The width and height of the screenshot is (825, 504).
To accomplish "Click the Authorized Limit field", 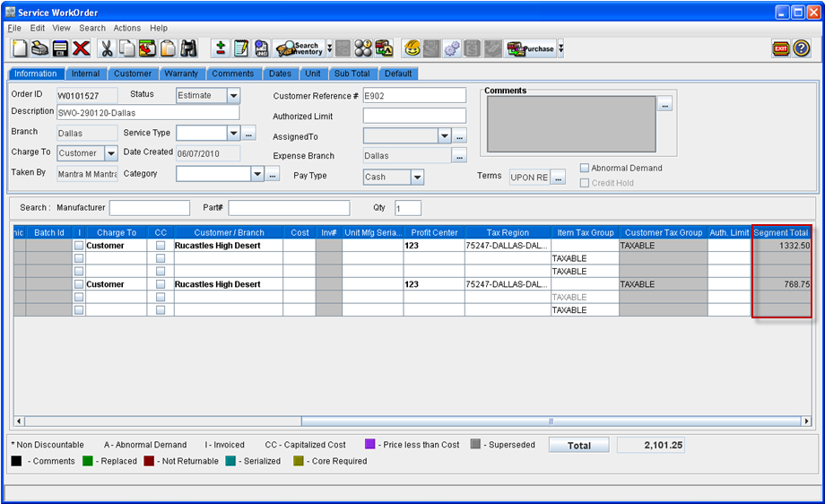I will pyautogui.click(x=414, y=116).
